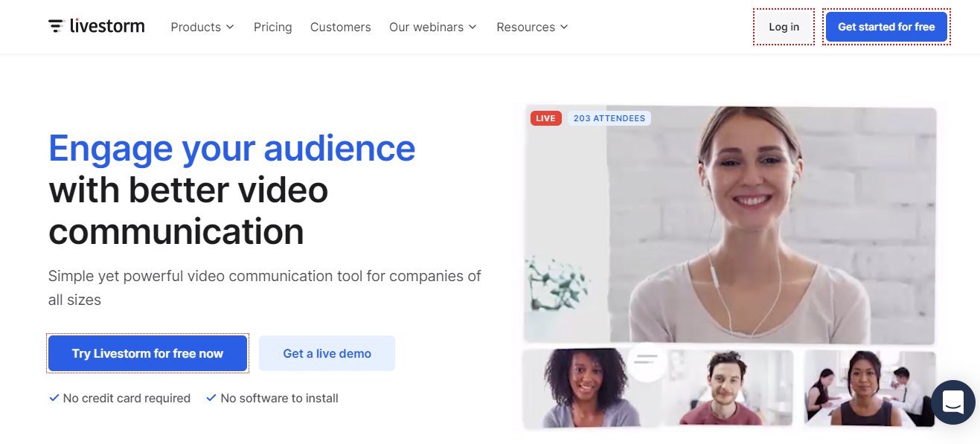Request a live demo
The width and height of the screenshot is (980, 444).
[x=327, y=353]
